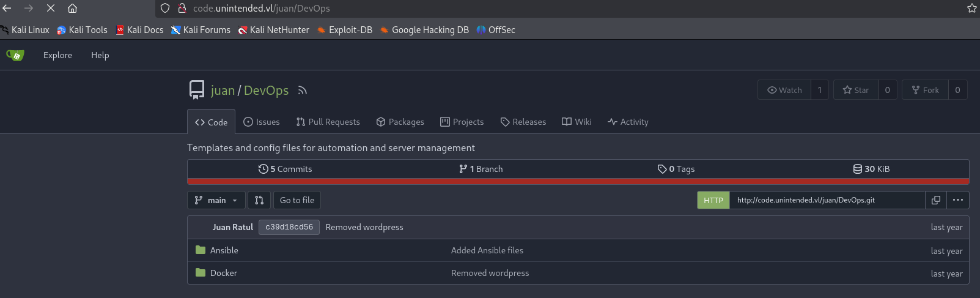Open Kali NetHunter bookmark

pyautogui.click(x=274, y=29)
